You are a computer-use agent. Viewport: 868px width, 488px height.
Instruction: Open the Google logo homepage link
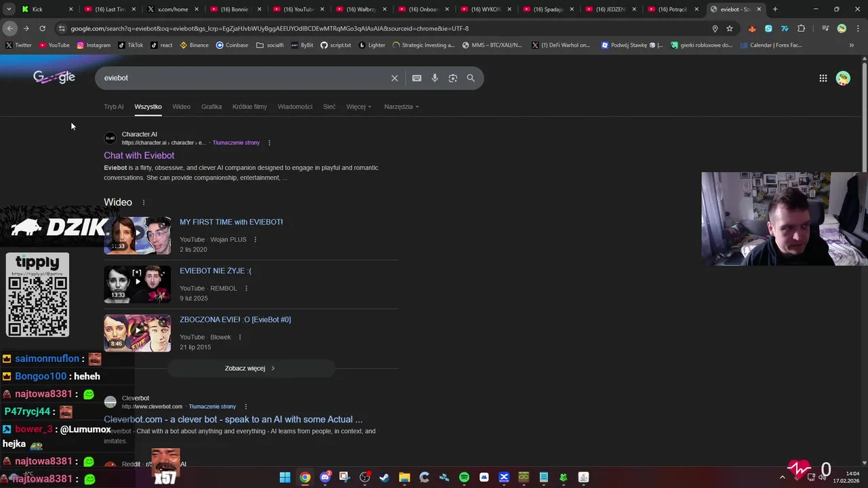(x=54, y=77)
